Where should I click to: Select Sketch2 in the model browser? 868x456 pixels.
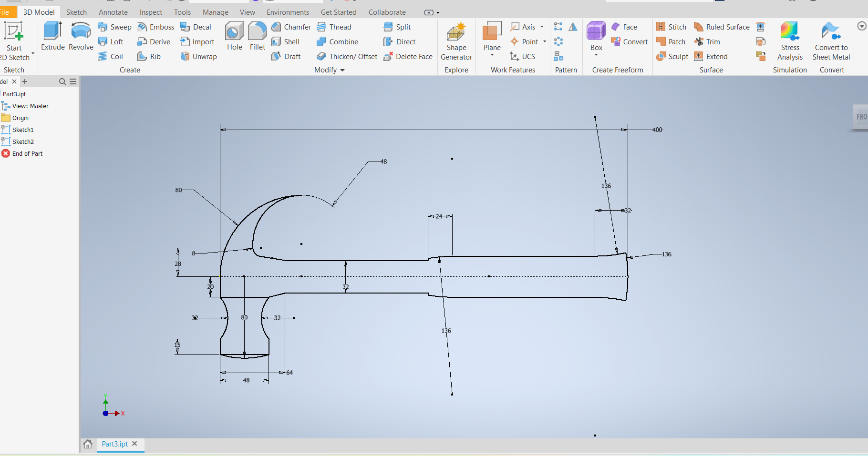23,142
